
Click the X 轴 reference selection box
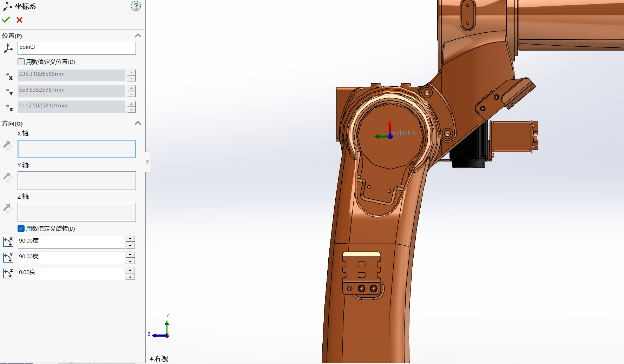(x=77, y=149)
